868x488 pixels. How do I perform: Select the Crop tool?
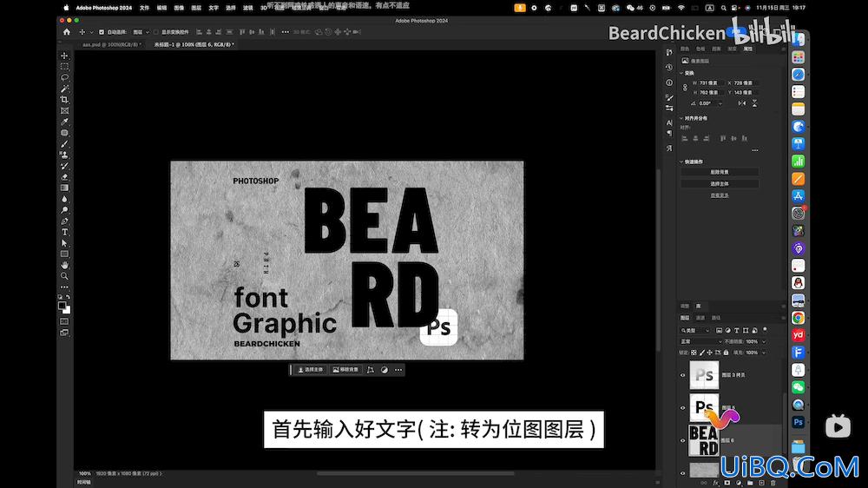[64, 100]
